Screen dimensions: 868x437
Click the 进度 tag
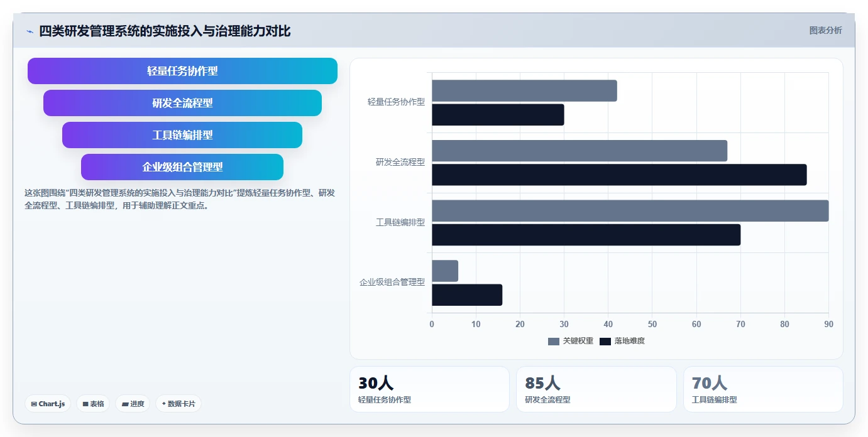click(133, 404)
